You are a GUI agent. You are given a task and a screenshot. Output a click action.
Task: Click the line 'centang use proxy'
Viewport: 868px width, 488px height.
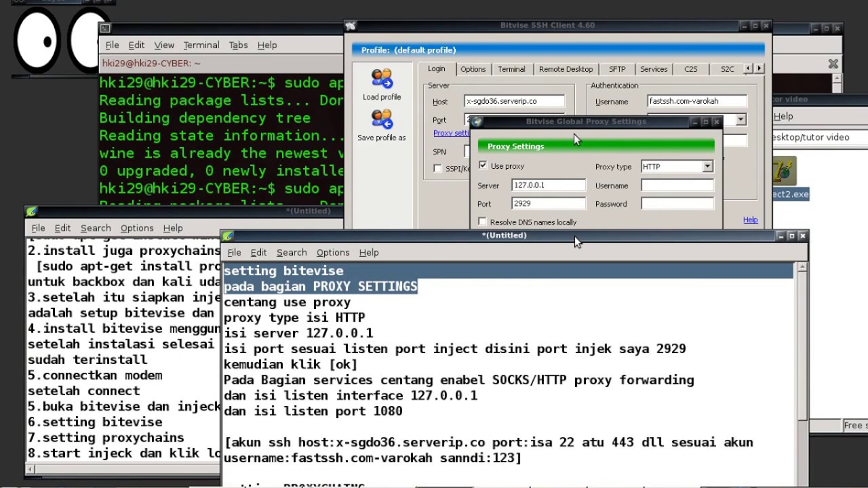pos(287,302)
